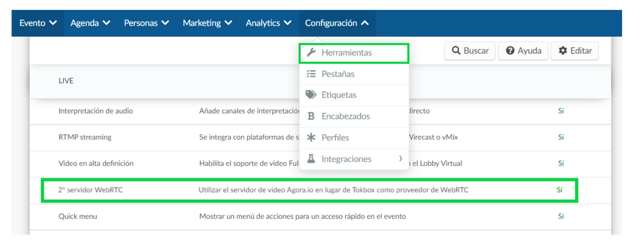Viewport: 644px width, 245px height.
Task: Click the Agora.io WebRTC server description text
Action: point(333,190)
